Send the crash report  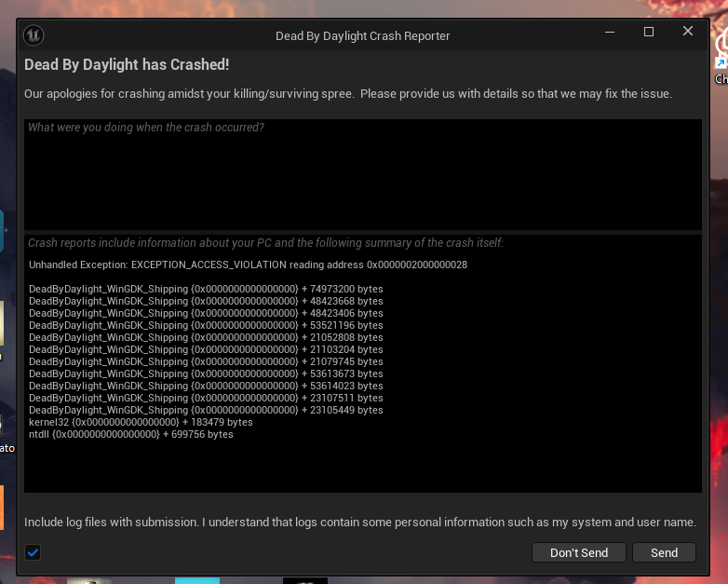[664, 552]
